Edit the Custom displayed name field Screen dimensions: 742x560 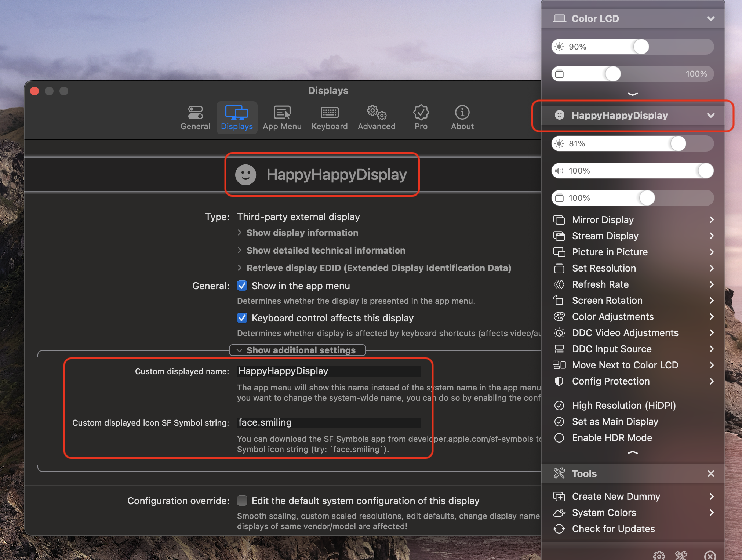click(x=328, y=371)
